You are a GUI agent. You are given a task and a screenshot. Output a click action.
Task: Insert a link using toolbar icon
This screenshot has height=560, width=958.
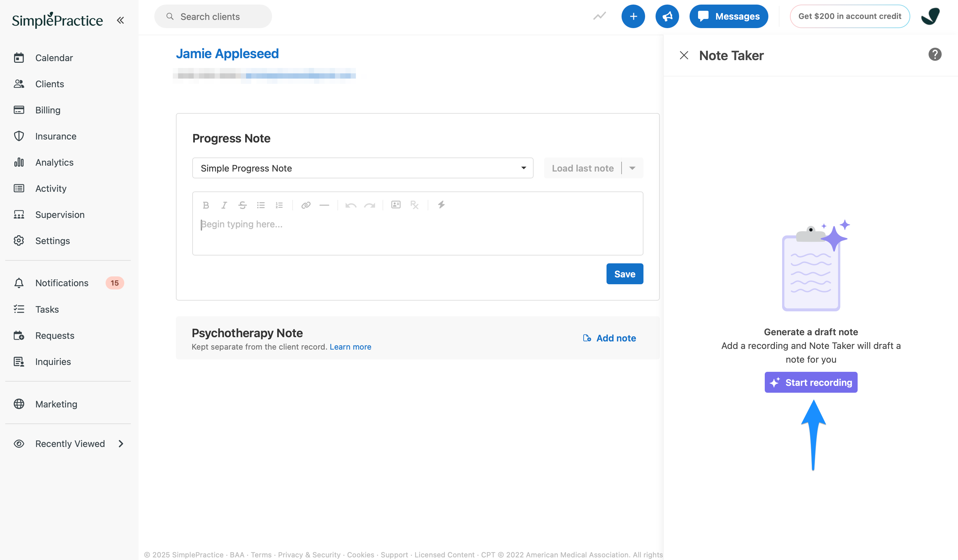[x=306, y=205]
